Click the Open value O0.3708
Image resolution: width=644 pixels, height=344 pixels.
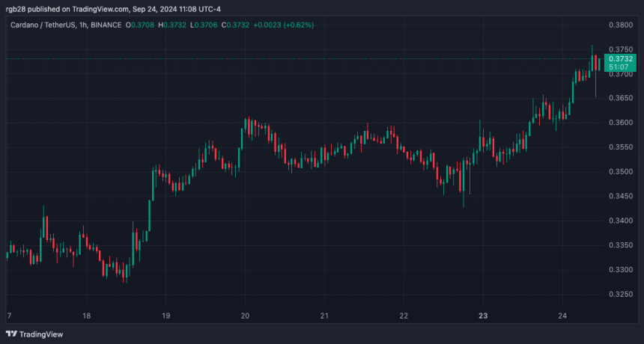tap(143, 25)
